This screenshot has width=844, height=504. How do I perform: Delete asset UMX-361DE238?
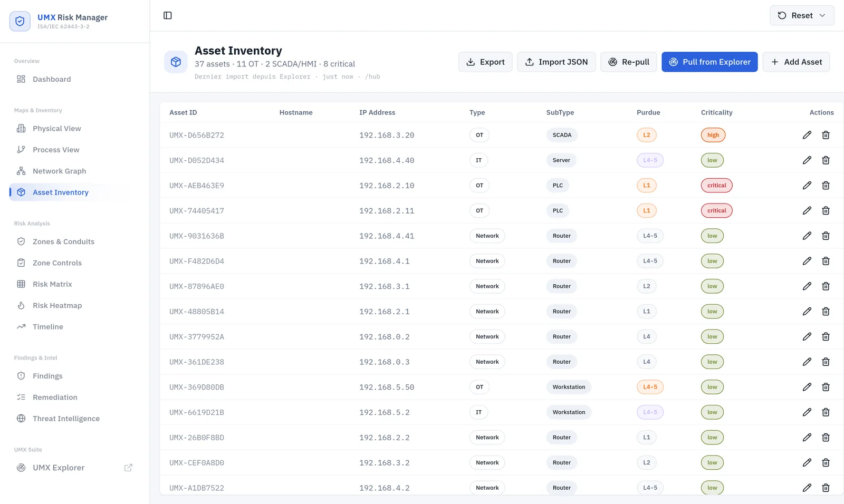(x=826, y=362)
